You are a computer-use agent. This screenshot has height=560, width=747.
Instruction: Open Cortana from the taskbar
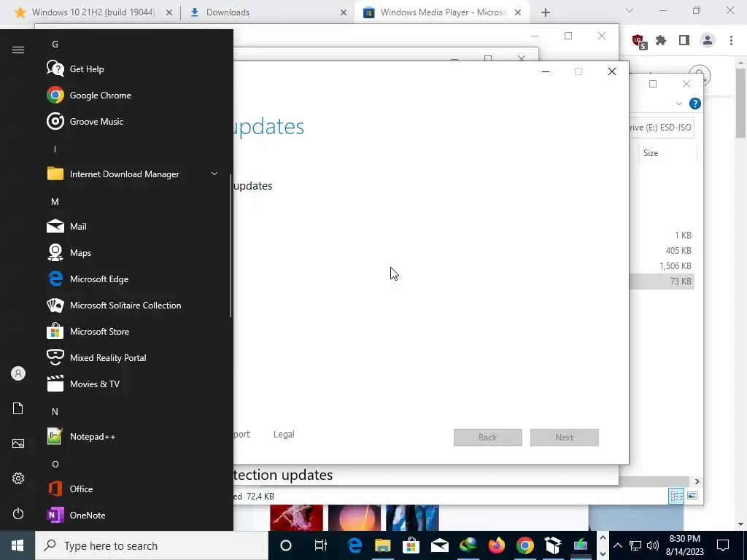tap(286, 545)
